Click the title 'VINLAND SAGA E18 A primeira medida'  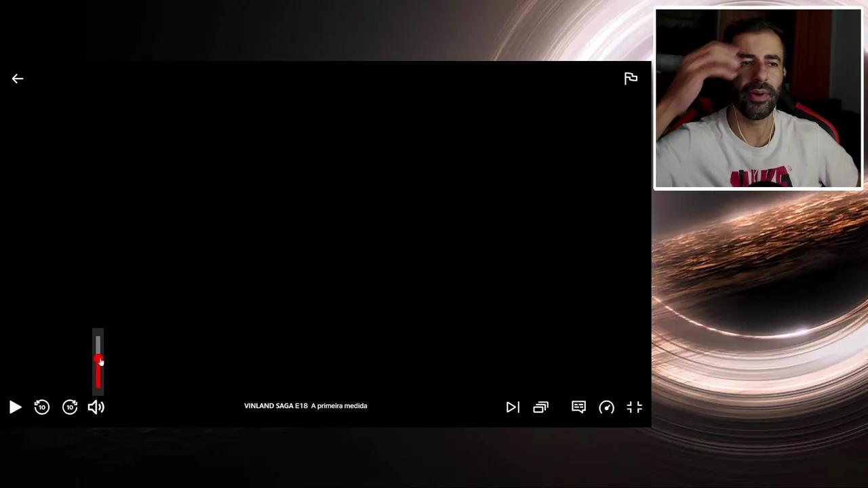click(x=305, y=406)
